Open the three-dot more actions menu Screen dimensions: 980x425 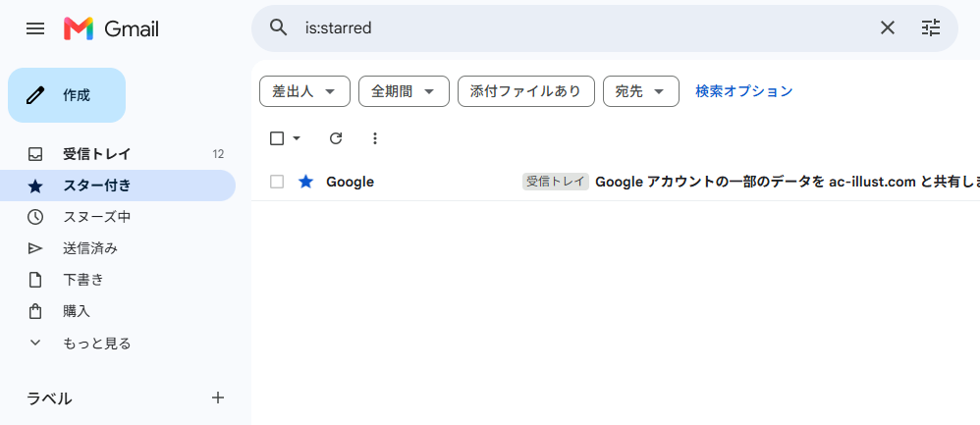(x=374, y=138)
